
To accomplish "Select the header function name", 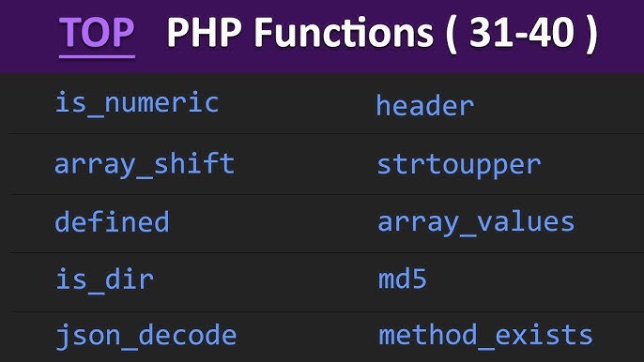I will coord(425,105).
